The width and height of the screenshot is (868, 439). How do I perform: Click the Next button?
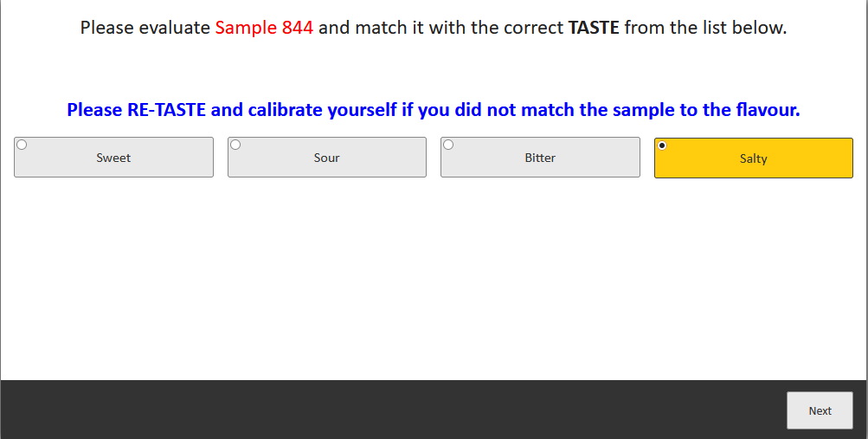click(x=820, y=410)
